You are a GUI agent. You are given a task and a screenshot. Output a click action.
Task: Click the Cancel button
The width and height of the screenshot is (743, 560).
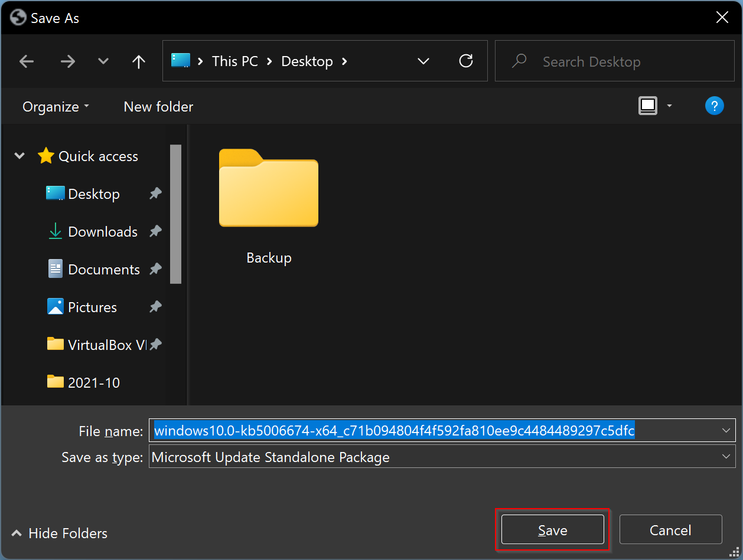click(670, 530)
